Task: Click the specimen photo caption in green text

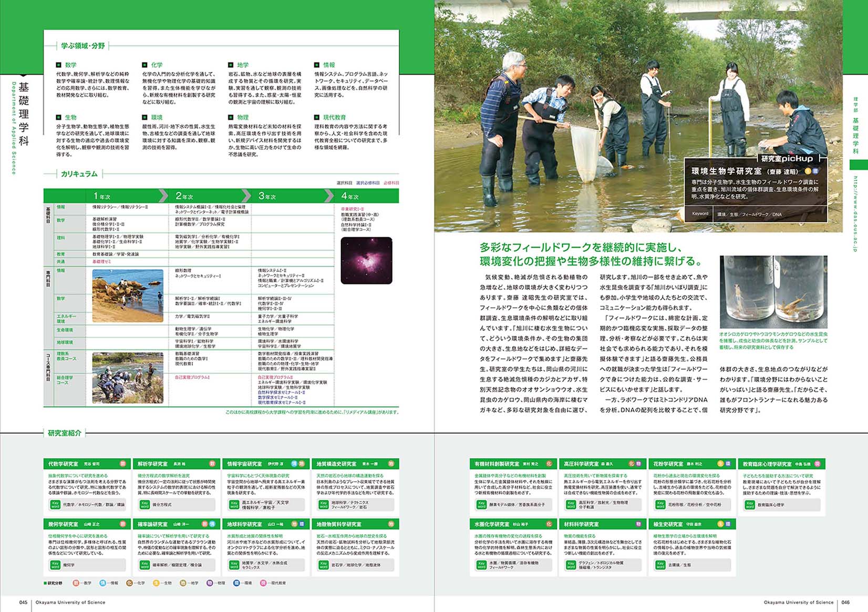Action: pyautogui.click(x=773, y=341)
